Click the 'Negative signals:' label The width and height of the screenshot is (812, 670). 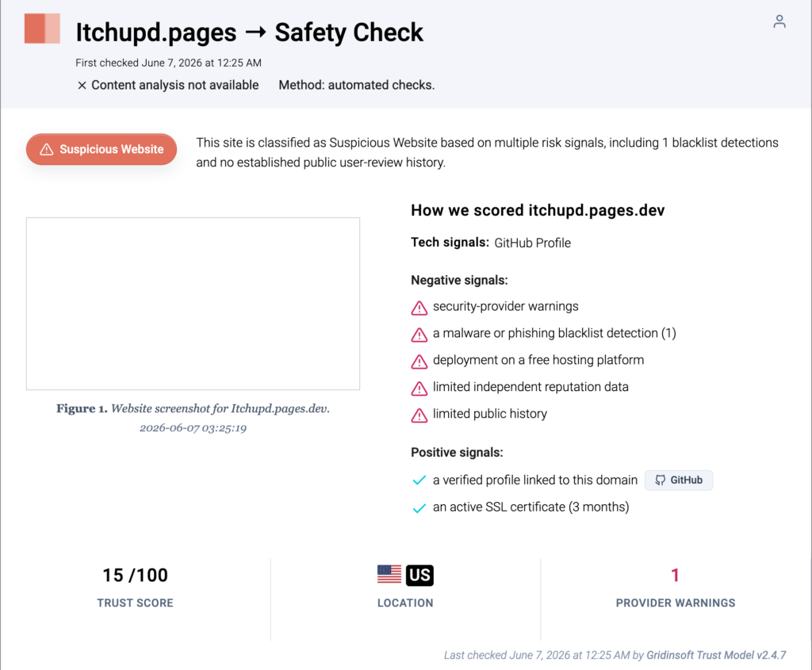click(x=459, y=280)
